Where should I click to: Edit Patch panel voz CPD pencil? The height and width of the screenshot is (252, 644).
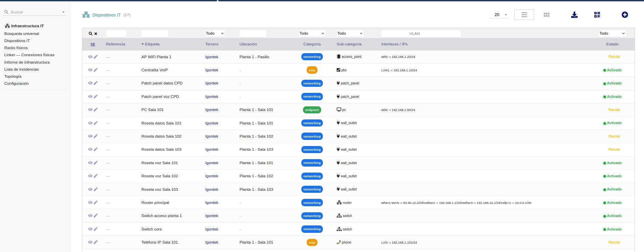point(96,97)
